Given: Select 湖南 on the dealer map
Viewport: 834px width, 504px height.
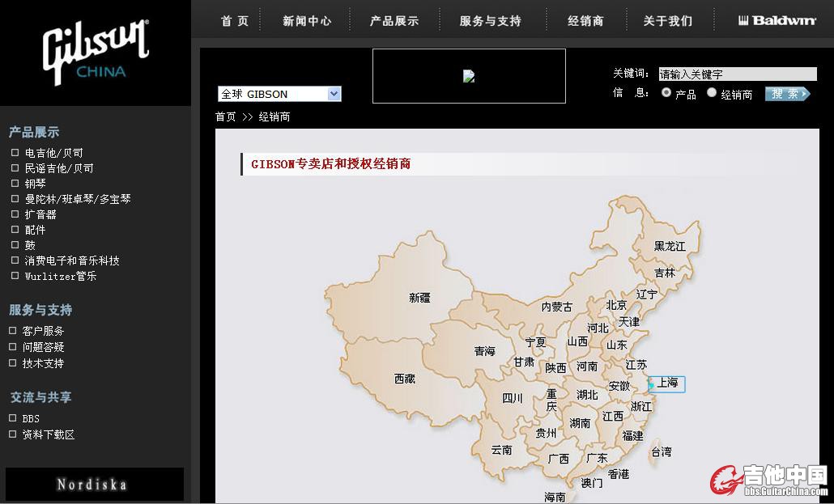Looking at the screenshot, I should pyautogui.click(x=580, y=423).
